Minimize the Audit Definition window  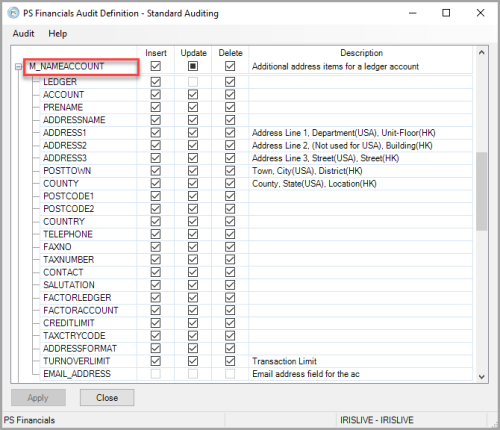point(413,13)
